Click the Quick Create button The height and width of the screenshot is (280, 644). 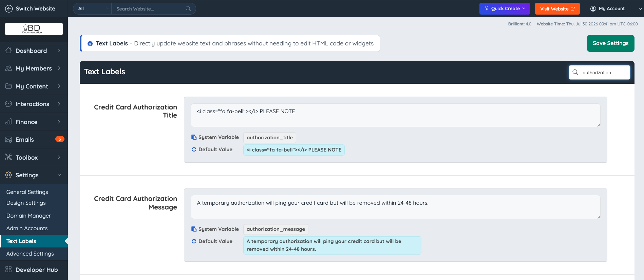[505, 9]
